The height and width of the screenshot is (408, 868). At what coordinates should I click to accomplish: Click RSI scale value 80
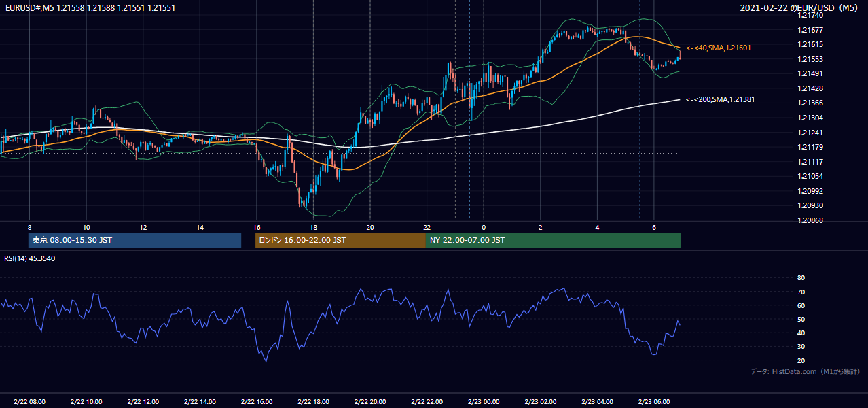[801, 278]
